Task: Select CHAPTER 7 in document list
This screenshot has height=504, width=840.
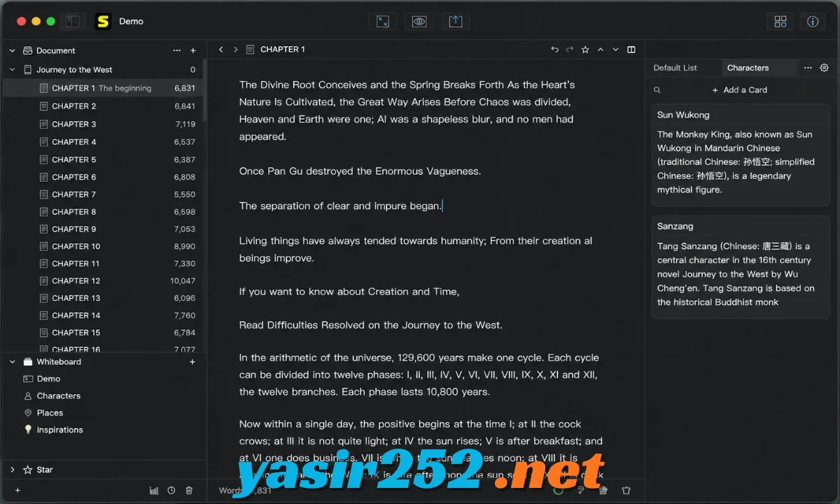Action: 103,194
